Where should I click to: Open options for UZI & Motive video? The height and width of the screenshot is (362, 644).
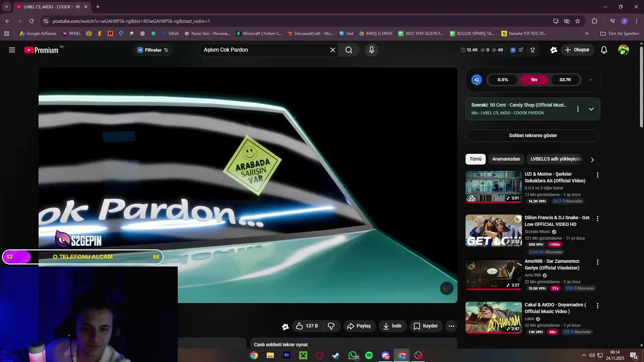pos(598,175)
